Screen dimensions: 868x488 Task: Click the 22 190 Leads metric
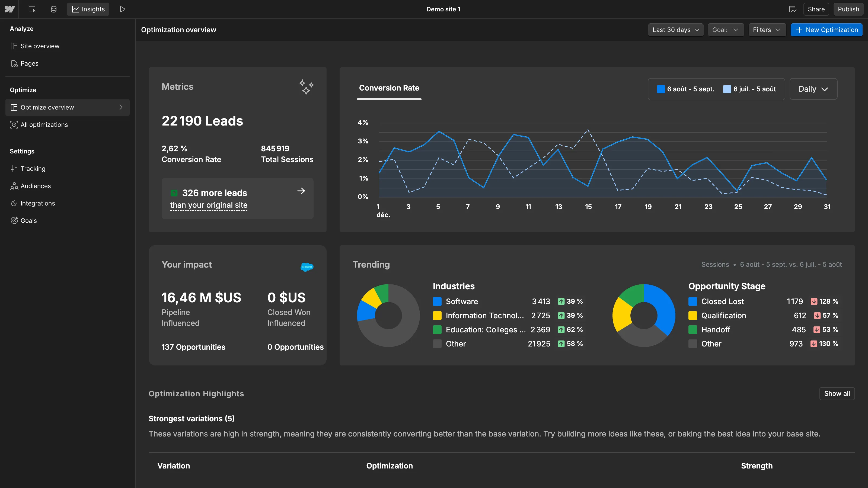click(202, 121)
